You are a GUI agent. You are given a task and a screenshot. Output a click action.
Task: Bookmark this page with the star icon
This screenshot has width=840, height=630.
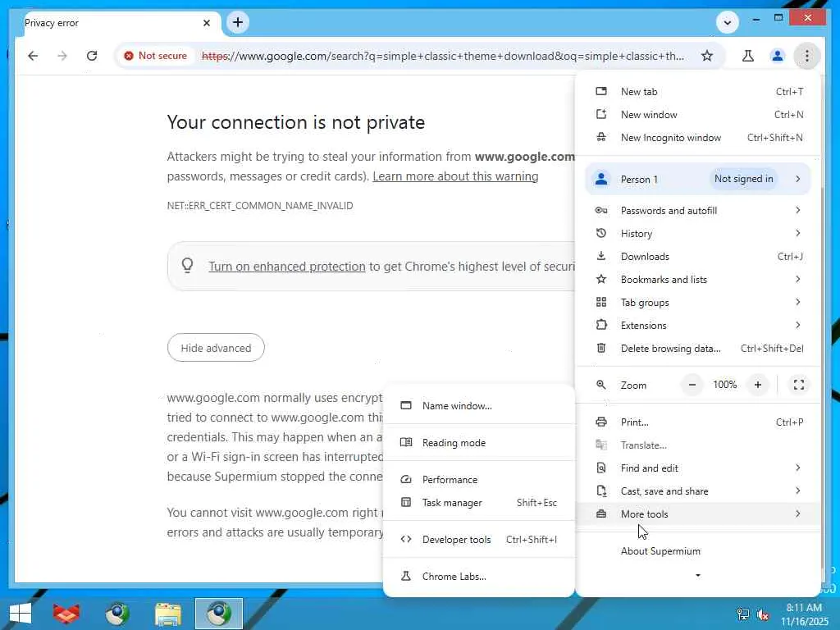click(x=707, y=56)
